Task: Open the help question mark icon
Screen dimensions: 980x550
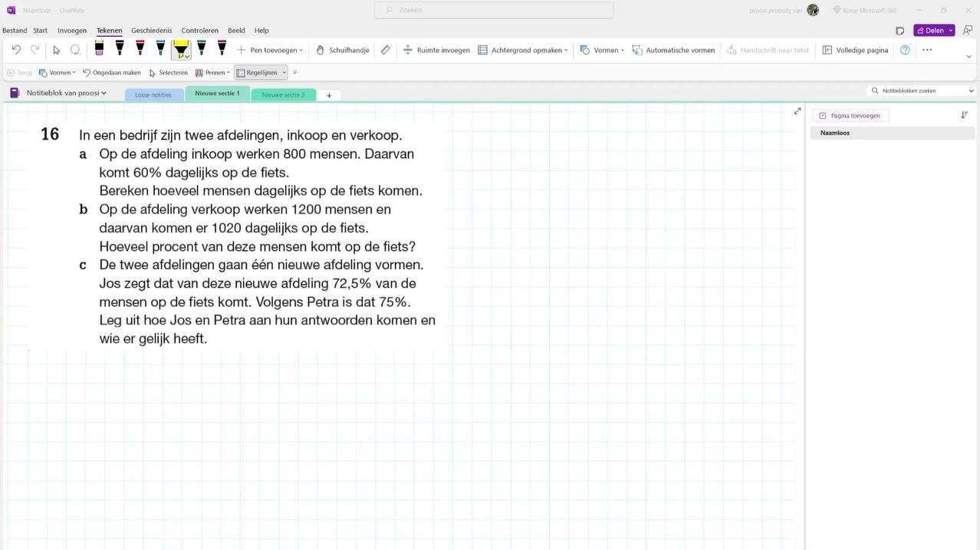Action: click(906, 50)
